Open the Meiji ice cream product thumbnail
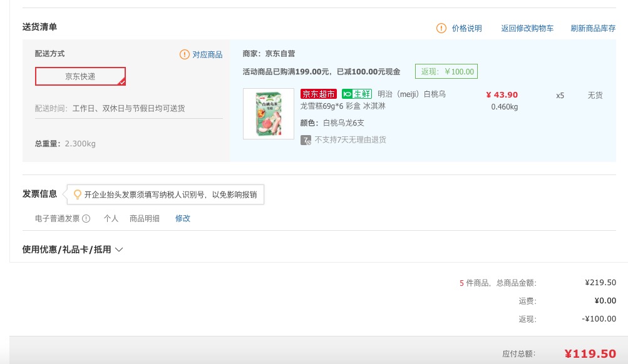The image size is (628, 364). [x=269, y=114]
